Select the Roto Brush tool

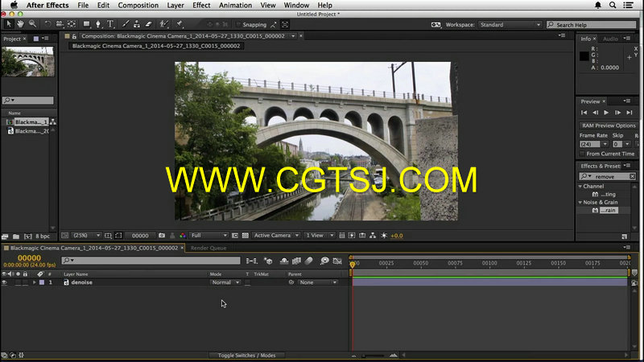click(x=164, y=24)
